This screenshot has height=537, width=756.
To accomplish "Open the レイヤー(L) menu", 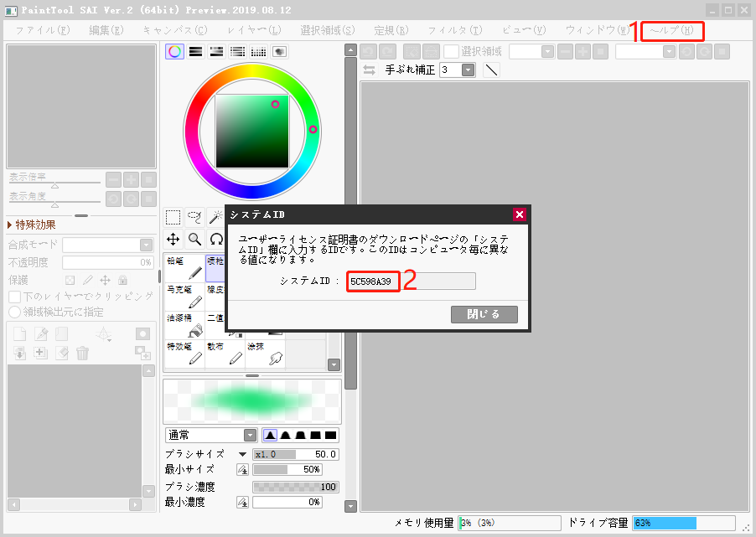I will [x=254, y=30].
